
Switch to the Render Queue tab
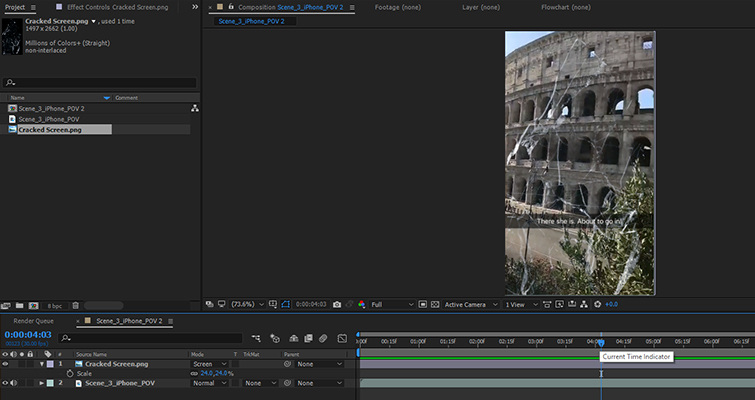pos(33,321)
